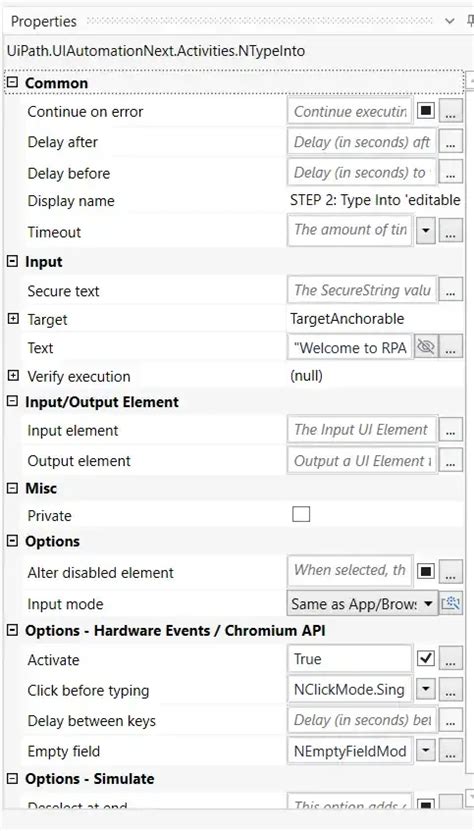Open expression editor for Secure text
Screen dimensions: 474x831
(450, 290)
